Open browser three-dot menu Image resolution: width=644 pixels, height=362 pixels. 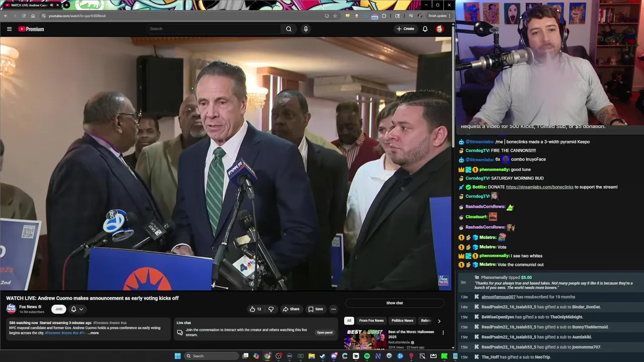click(x=449, y=16)
